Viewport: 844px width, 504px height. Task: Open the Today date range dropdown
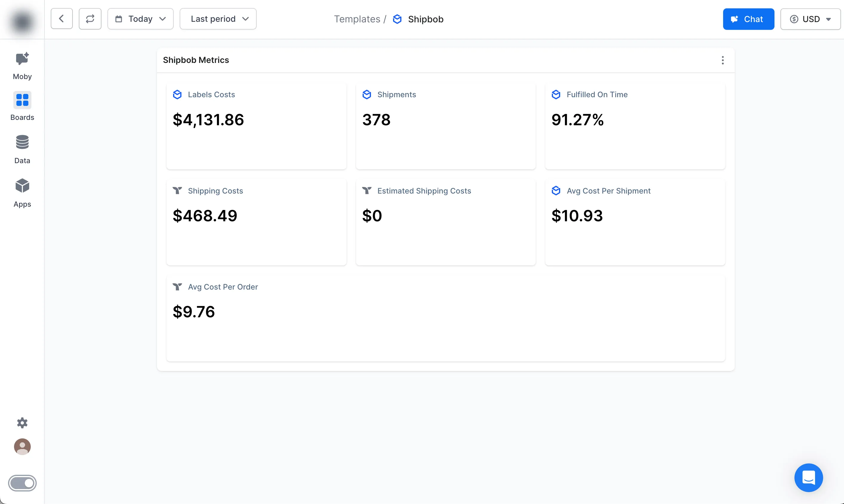click(140, 19)
